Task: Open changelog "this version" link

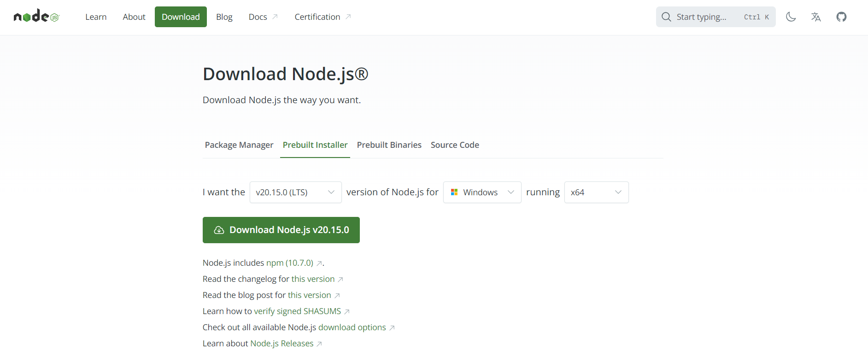Action: coord(313,279)
